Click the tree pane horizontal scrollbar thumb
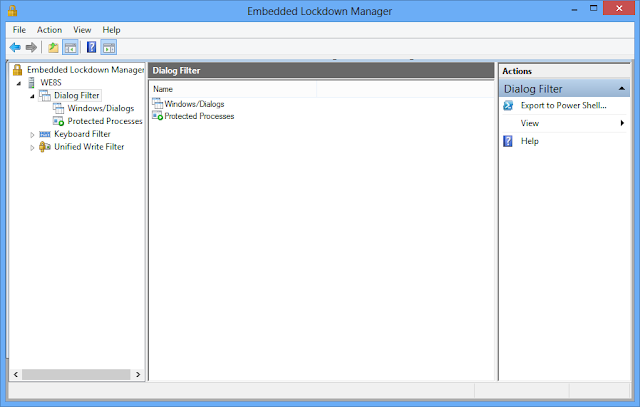Screen dimensions: 640x407 [76, 374]
